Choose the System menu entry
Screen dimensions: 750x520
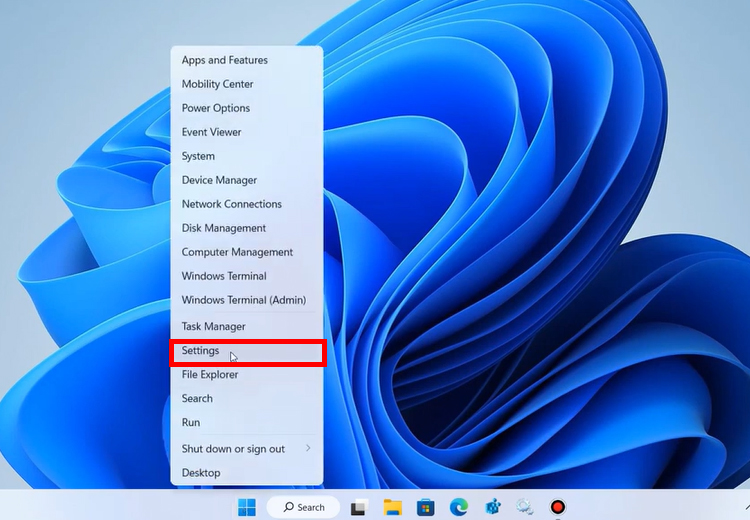(247, 156)
